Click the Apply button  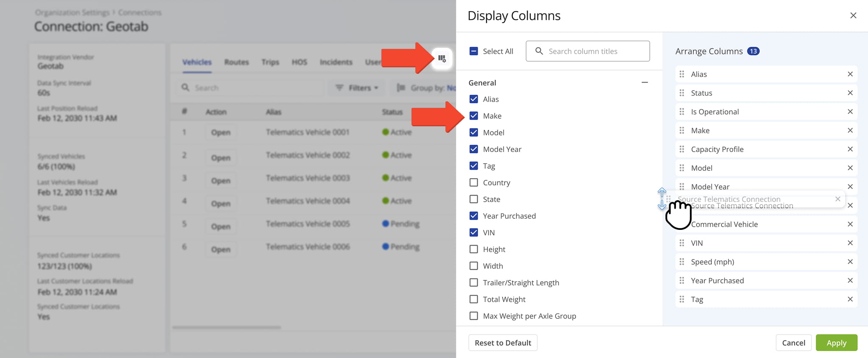(836, 343)
